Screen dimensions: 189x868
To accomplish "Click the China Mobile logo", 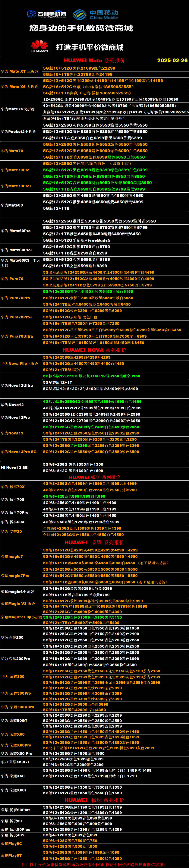I will [x=95, y=14].
